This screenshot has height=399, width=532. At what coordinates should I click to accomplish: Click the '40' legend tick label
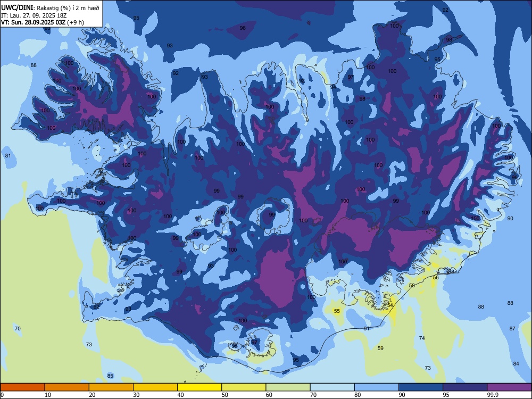click(180, 395)
